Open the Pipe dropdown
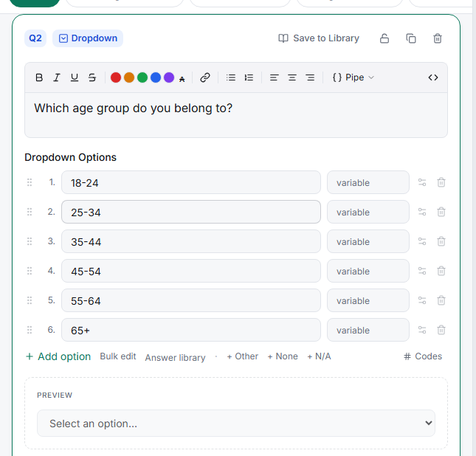Viewport: 476px width, 456px height. point(353,77)
